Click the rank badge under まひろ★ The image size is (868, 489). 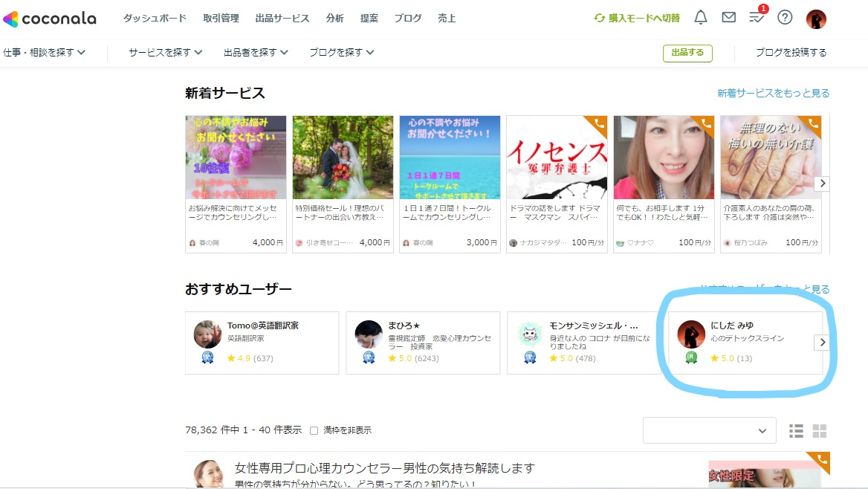click(369, 357)
